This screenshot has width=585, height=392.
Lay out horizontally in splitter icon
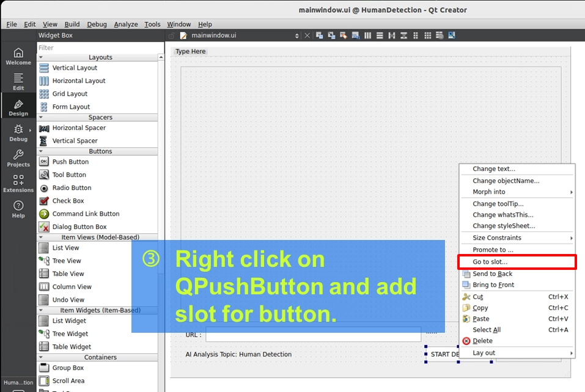click(x=391, y=35)
